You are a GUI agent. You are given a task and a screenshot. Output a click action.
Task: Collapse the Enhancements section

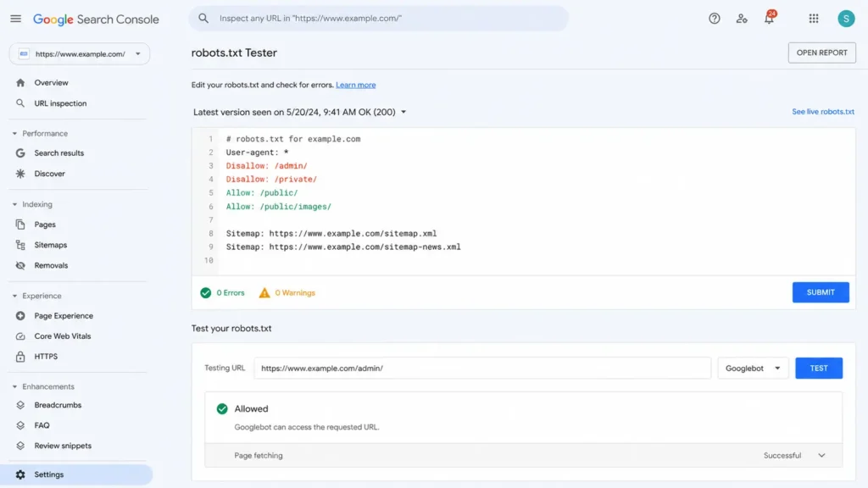(15, 386)
